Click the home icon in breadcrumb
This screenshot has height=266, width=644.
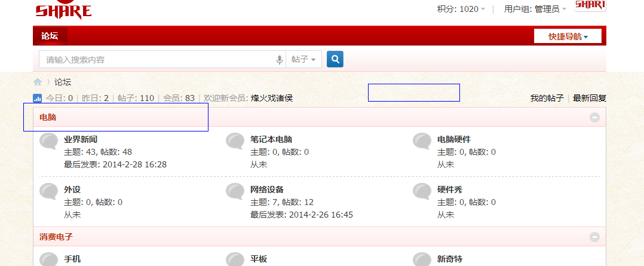coord(38,82)
